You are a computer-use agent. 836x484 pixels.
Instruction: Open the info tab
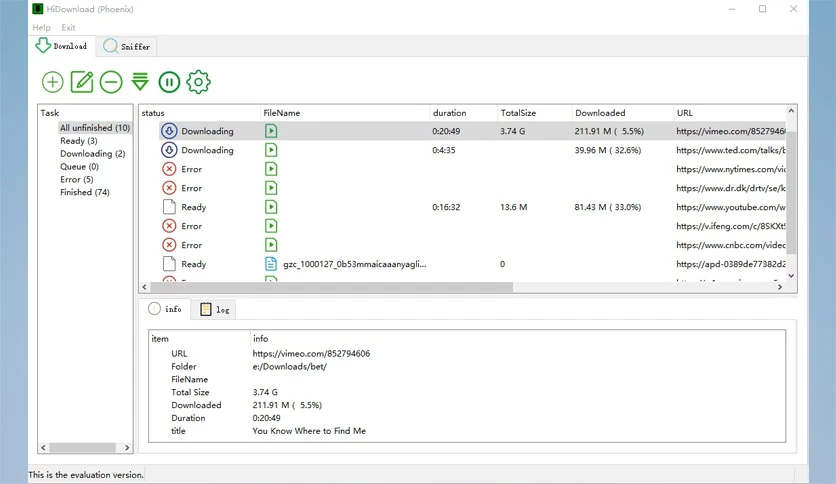165,309
